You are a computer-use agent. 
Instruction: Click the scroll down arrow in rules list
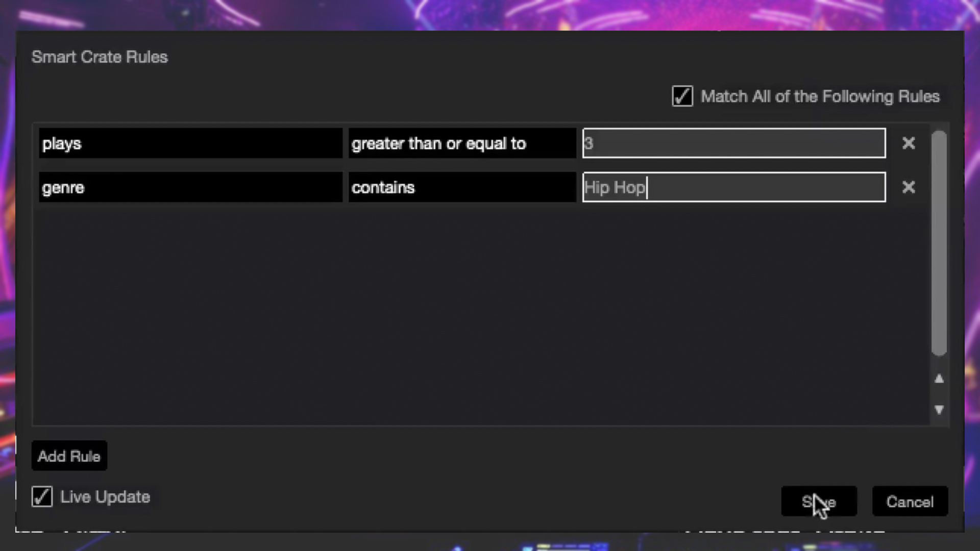click(939, 409)
